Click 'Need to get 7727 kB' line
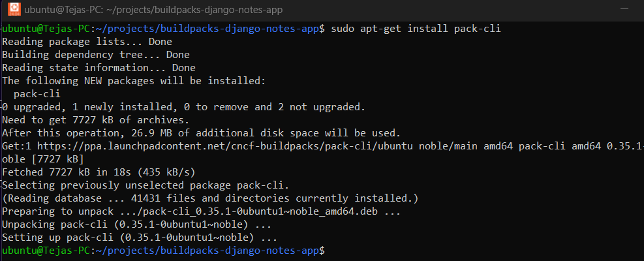 pos(96,121)
